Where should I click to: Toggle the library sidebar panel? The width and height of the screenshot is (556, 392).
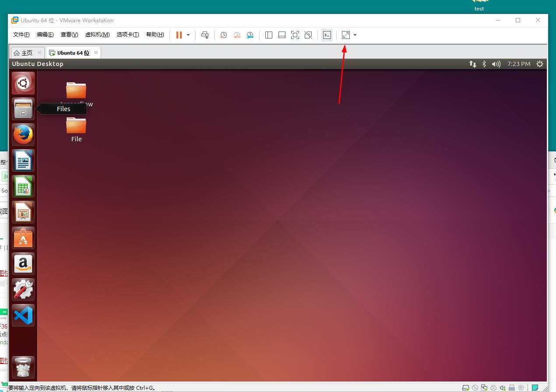pyautogui.click(x=268, y=35)
